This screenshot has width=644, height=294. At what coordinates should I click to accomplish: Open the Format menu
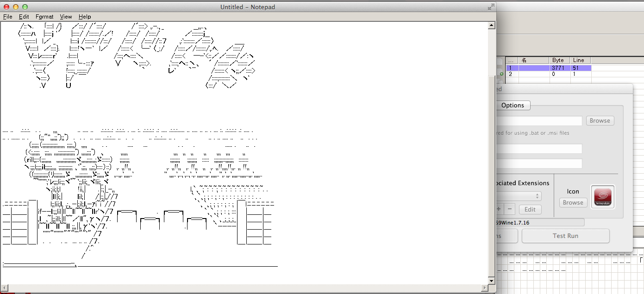click(44, 17)
